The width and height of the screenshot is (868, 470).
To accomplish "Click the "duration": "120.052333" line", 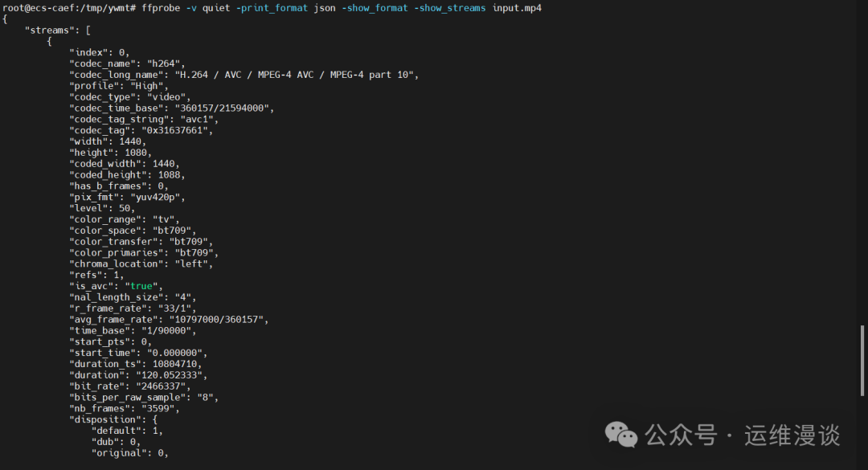I will coord(138,374).
